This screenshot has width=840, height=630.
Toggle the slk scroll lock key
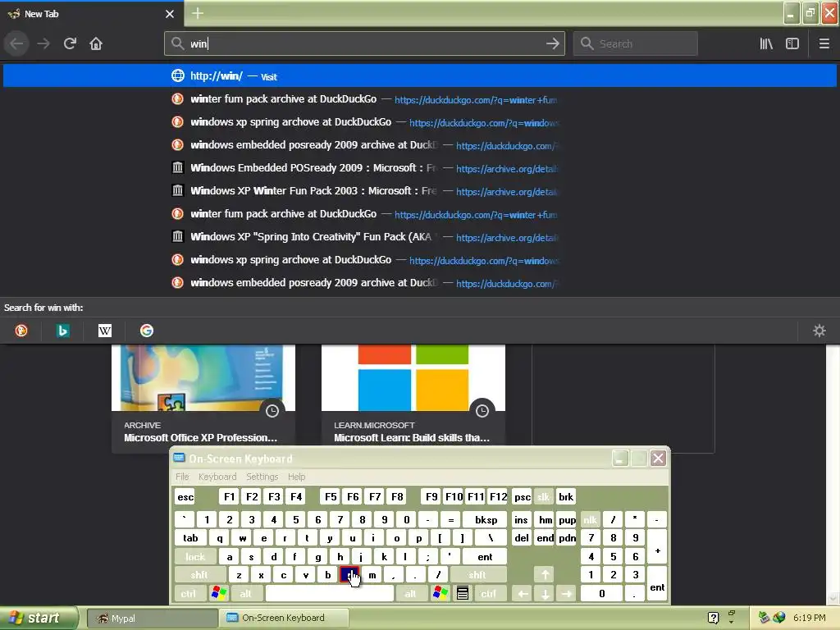point(543,496)
